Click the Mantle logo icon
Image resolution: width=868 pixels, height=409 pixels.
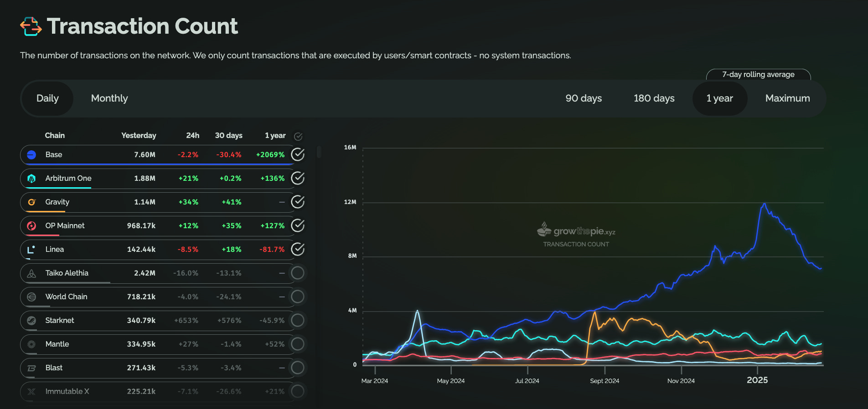(x=31, y=344)
